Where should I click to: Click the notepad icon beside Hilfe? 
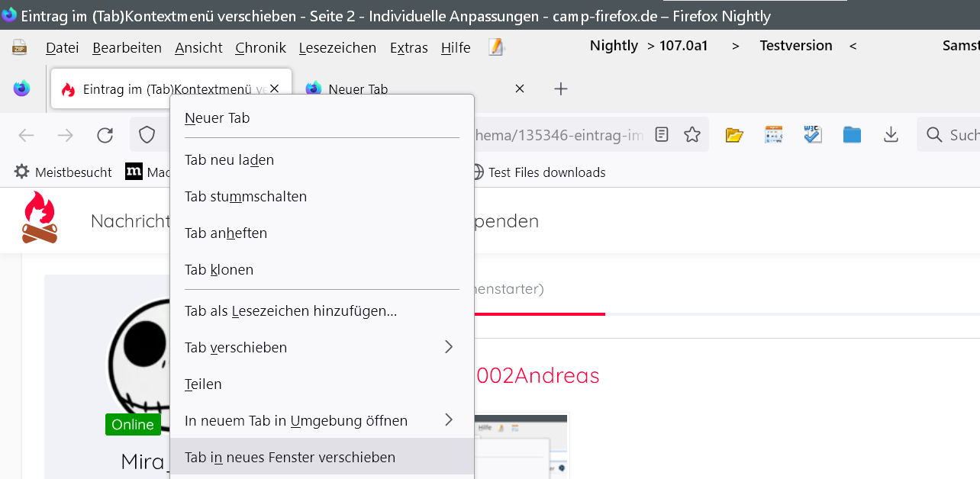point(496,48)
